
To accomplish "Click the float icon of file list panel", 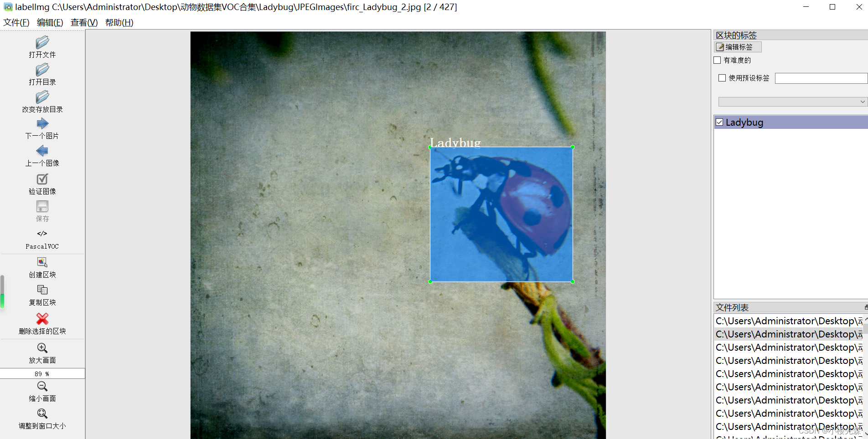I will (x=866, y=307).
